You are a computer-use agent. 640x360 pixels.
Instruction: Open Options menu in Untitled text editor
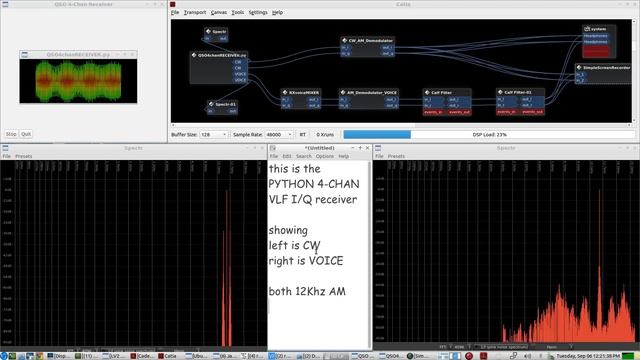[324, 156]
